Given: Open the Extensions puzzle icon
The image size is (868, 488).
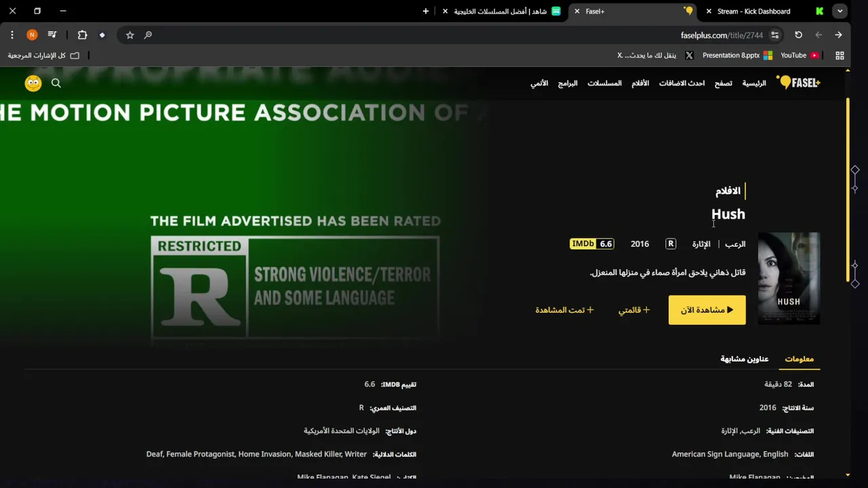Looking at the screenshot, I should click(82, 35).
